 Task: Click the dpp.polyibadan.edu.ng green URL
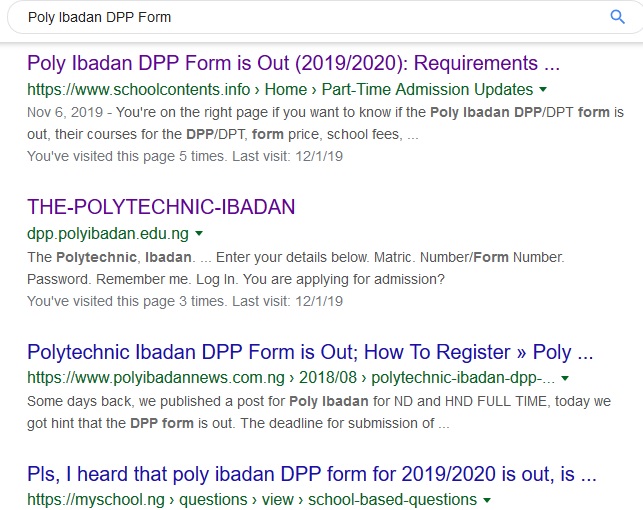pos(108,233)
